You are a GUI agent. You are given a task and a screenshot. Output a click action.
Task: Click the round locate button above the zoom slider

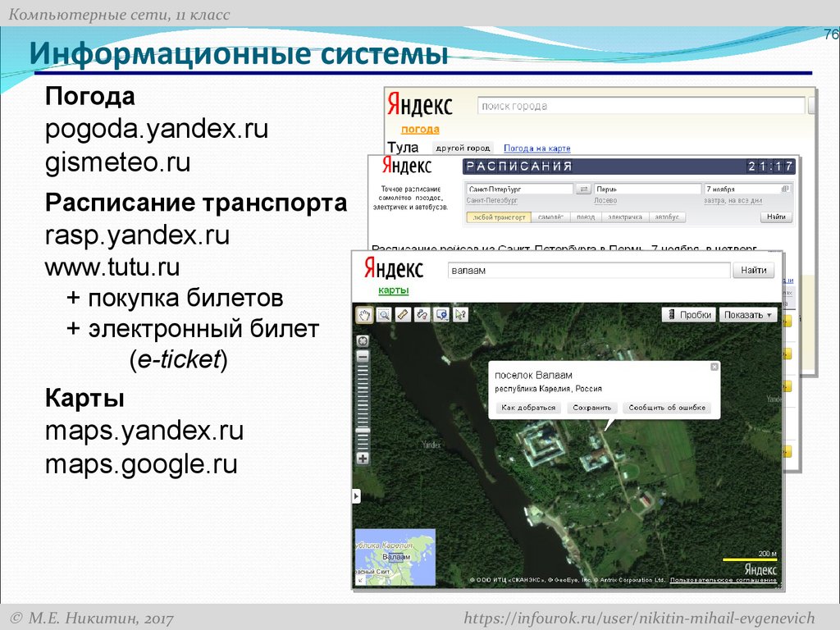(x=363, y=340)
